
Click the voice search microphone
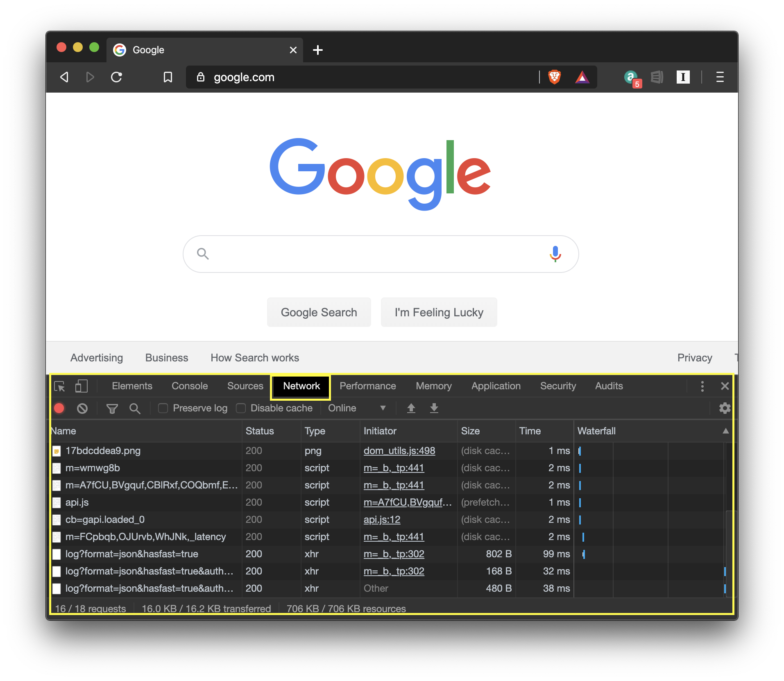pyautogui.click(x=555, y=254)
